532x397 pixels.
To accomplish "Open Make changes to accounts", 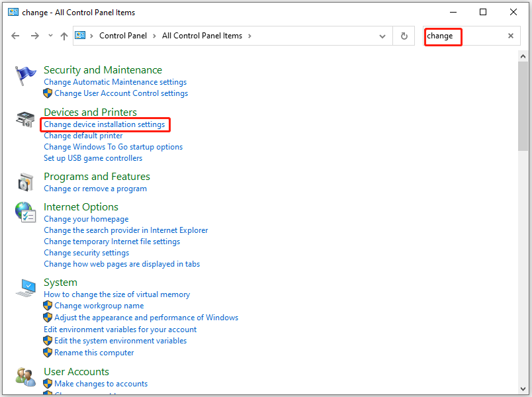I will (x=101, y=384).
